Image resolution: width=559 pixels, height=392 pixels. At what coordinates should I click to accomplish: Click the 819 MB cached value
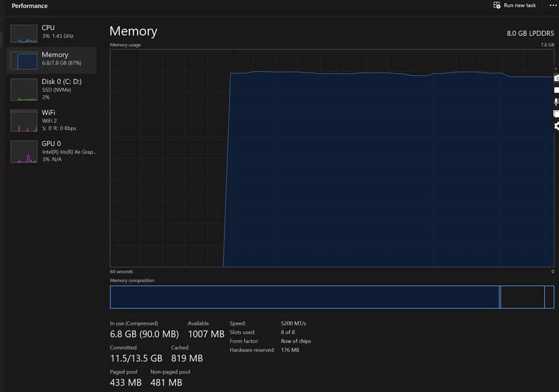(x=187, y=359)
